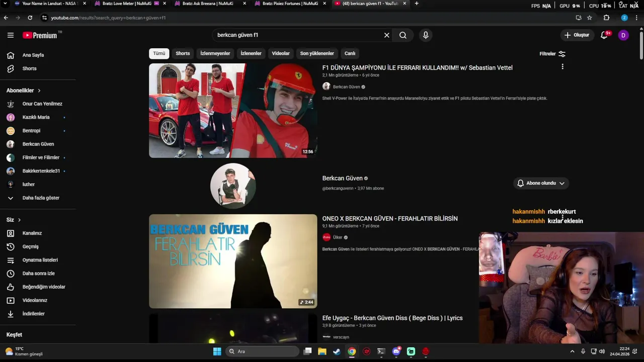The image size is (644, 362).
Task: Click the Oluştur create button
Action: pyautogui.click(x=577, y=35)
